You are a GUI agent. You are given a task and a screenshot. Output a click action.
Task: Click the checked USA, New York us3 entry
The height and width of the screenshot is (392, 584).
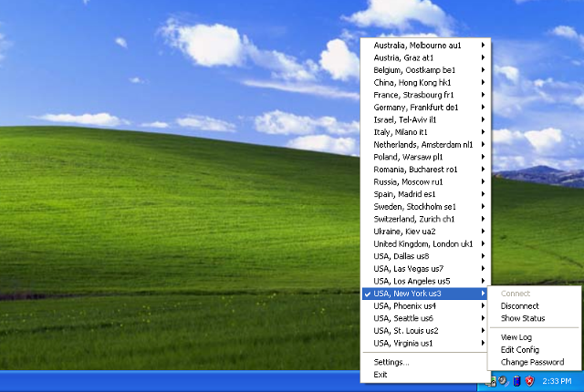click(x=425, y=294)
